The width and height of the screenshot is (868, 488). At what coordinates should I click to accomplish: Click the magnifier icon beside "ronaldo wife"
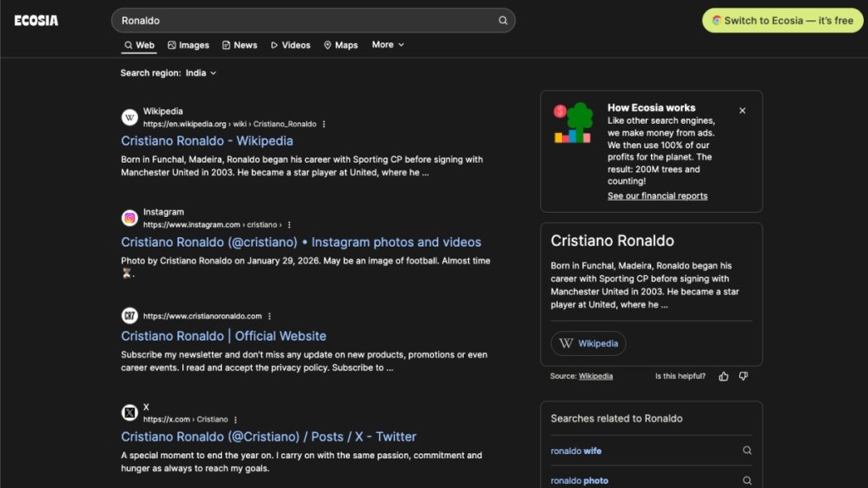point(747,451)
